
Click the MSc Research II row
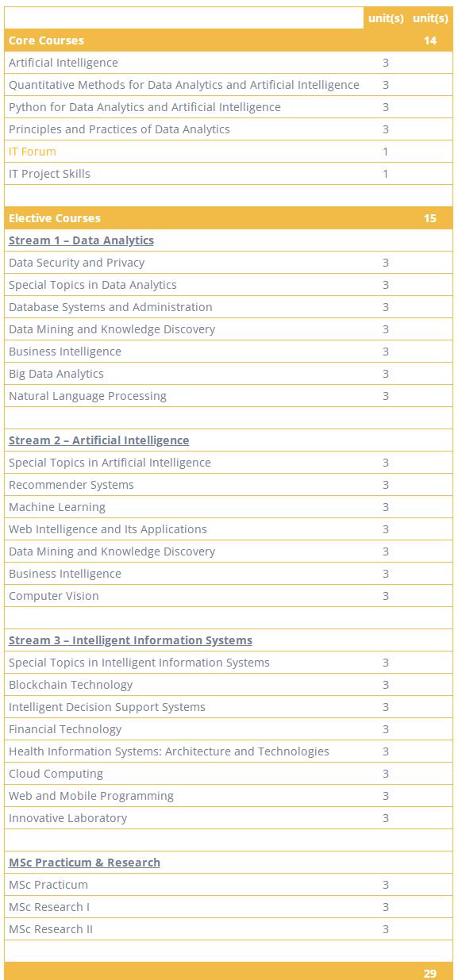229,929
